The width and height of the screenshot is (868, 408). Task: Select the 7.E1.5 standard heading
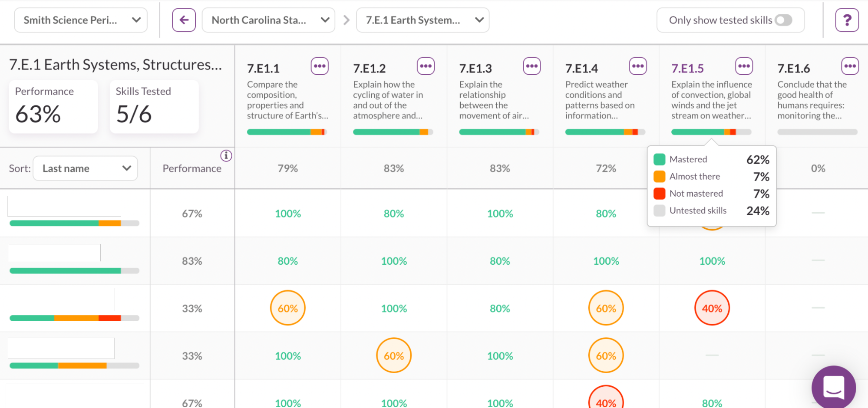687,69
